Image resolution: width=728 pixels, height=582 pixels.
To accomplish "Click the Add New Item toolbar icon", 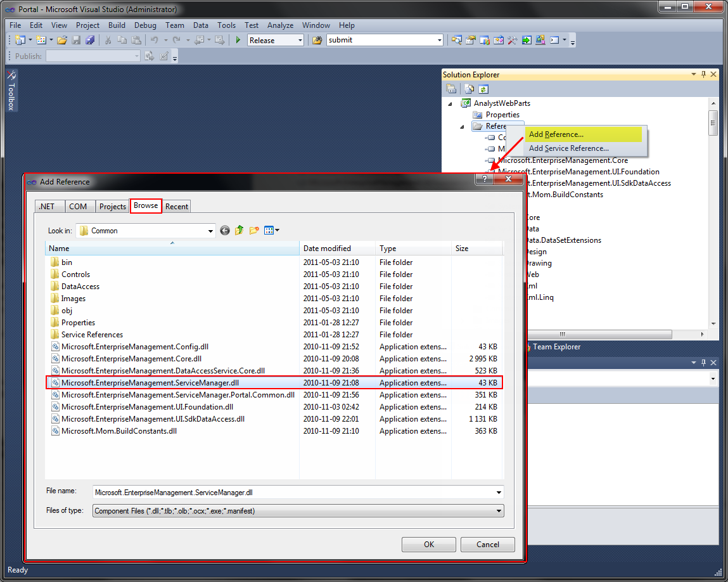I will pyautogui.click(x=41, y=40).
